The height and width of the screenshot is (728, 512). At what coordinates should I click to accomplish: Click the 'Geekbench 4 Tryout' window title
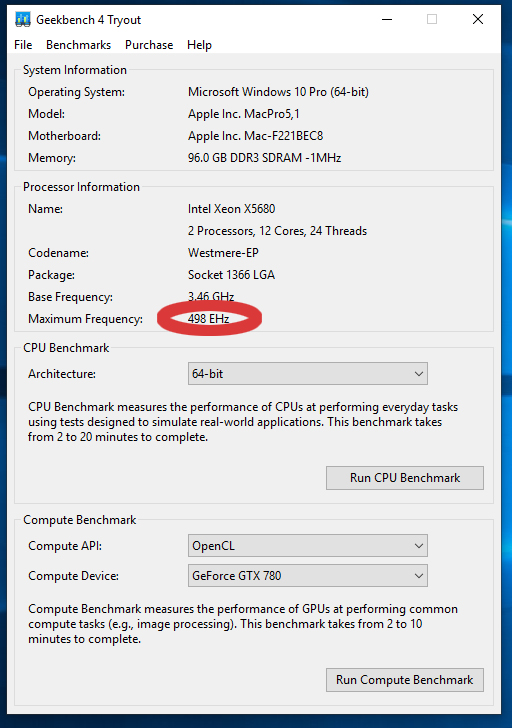point(88,20)
